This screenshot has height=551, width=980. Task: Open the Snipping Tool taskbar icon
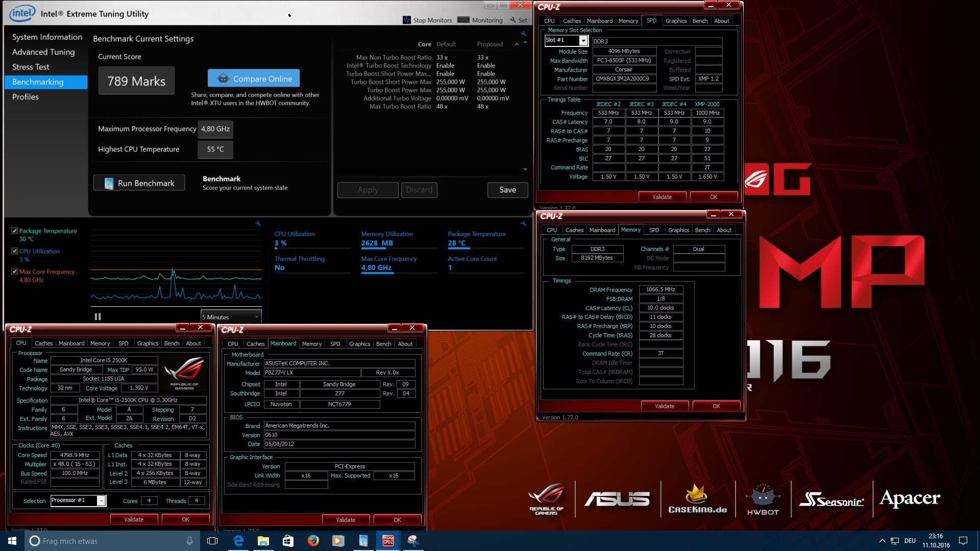(x=413, y=541)
